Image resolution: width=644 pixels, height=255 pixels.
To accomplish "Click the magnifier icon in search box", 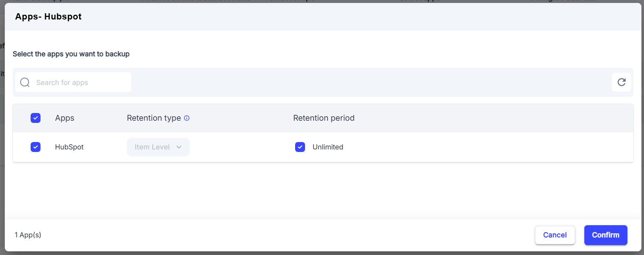I will tap(25, 82).
